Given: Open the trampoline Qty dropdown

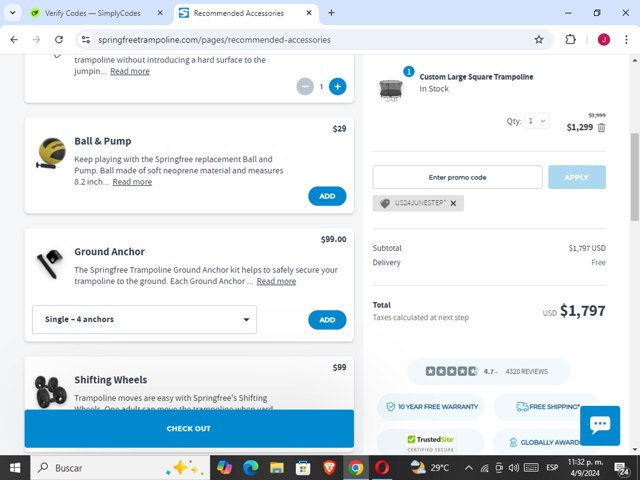Looking at the screenshot, I should tap(536, 121).
